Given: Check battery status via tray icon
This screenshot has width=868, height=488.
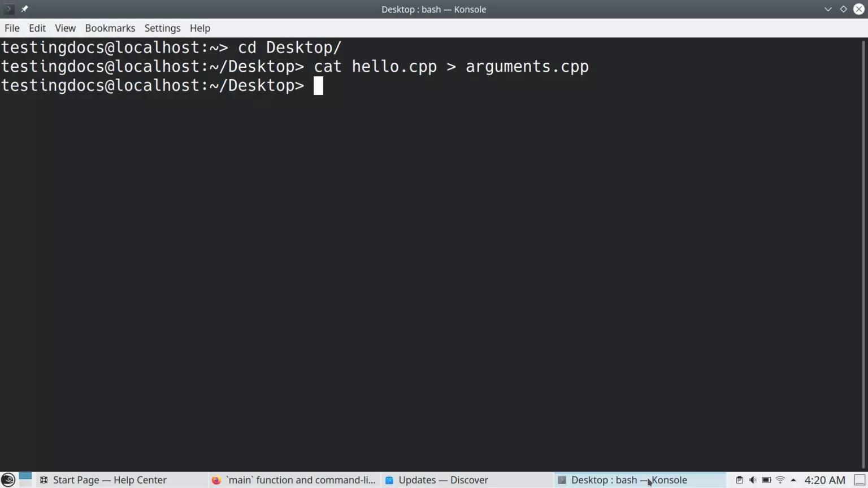Looking at the screenshot, I should point(766,480).
